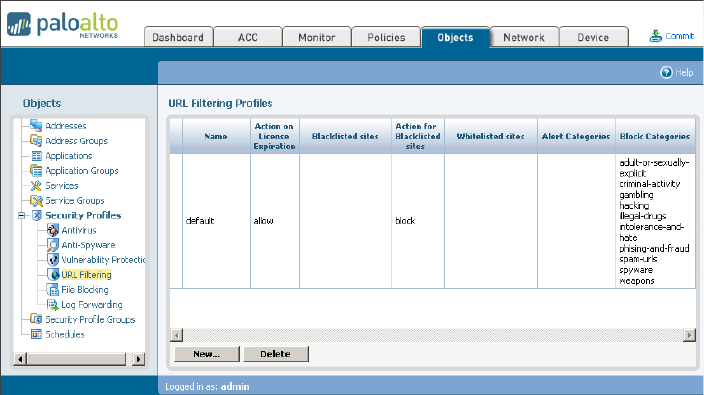
Task: Click the Address Groups icon
Action: [36, 140]
